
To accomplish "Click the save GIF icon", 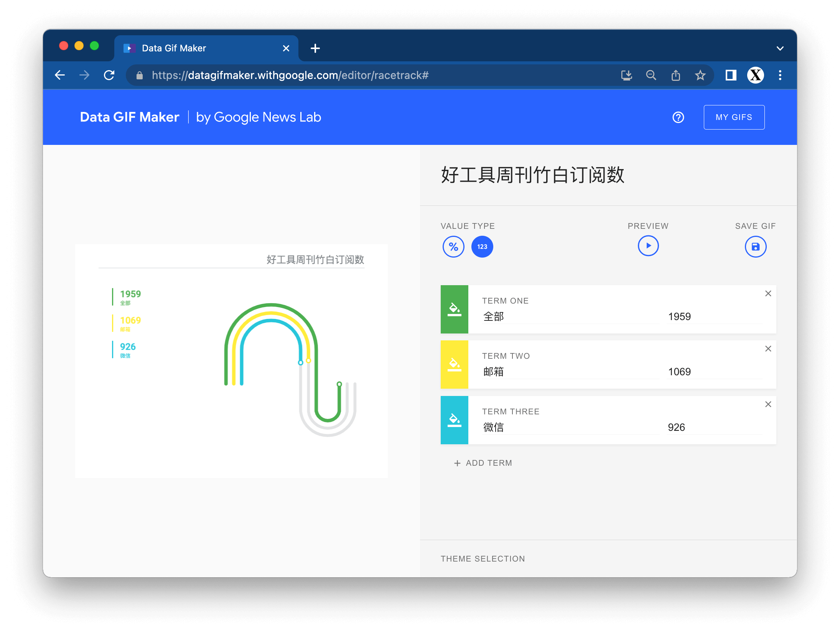I will pos(755,247).
